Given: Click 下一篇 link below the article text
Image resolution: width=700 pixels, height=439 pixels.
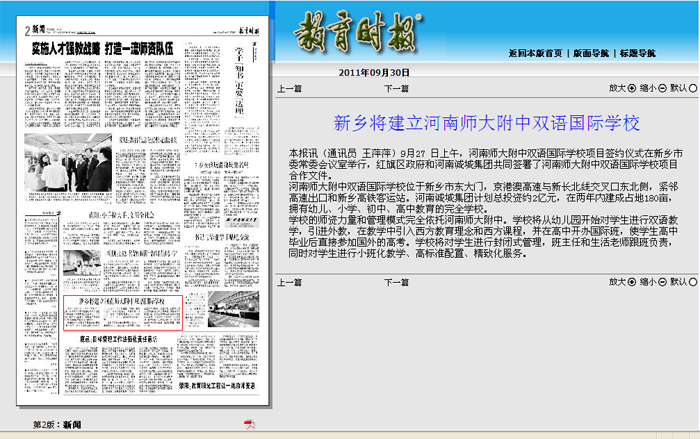Looking at the screenshot, I should point(396,283).
